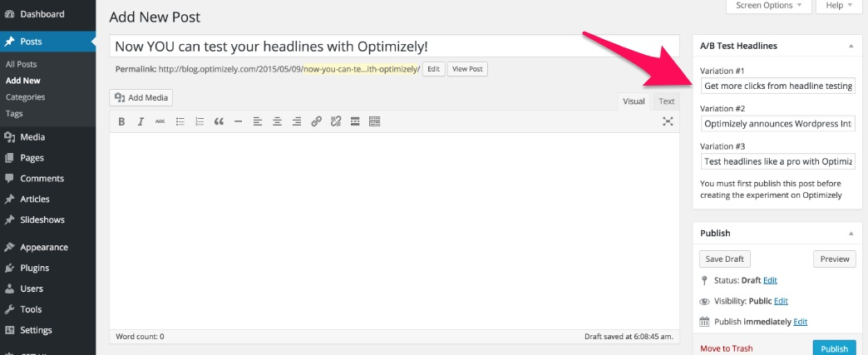Select Add New submenu item

(x=22, y=81)
